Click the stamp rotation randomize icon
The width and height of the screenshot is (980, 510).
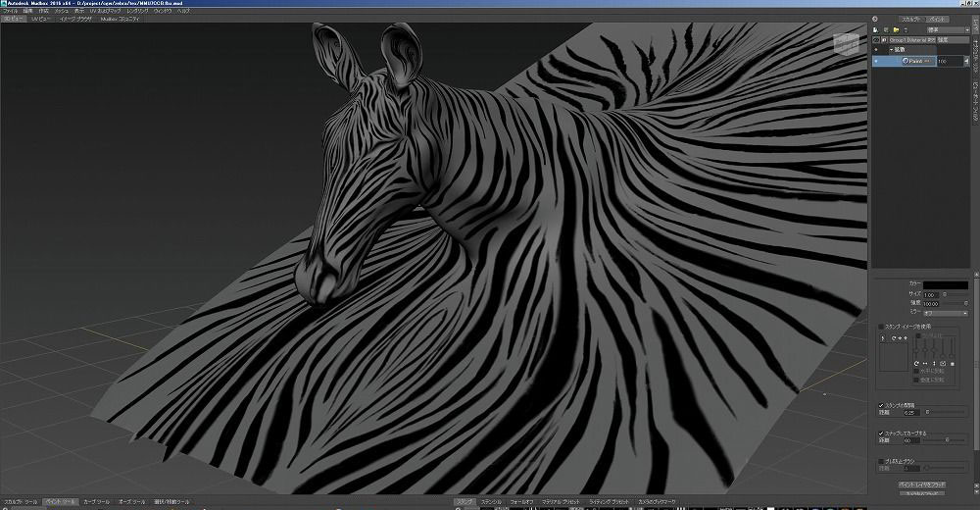pyautogui.click(x=917, y=364)
